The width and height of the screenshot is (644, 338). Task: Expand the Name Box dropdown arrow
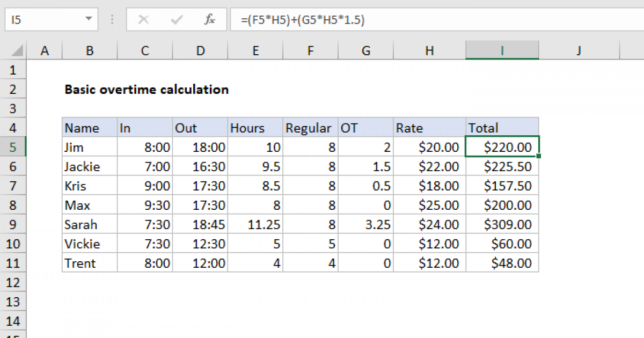pyautogui.click(x=88, y=20)
